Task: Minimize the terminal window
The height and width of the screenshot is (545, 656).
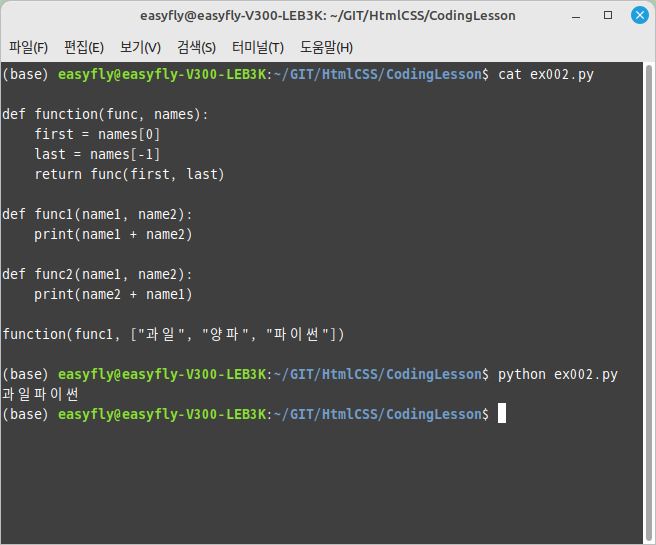Action: pyautogui.click(x=576, y=16)
